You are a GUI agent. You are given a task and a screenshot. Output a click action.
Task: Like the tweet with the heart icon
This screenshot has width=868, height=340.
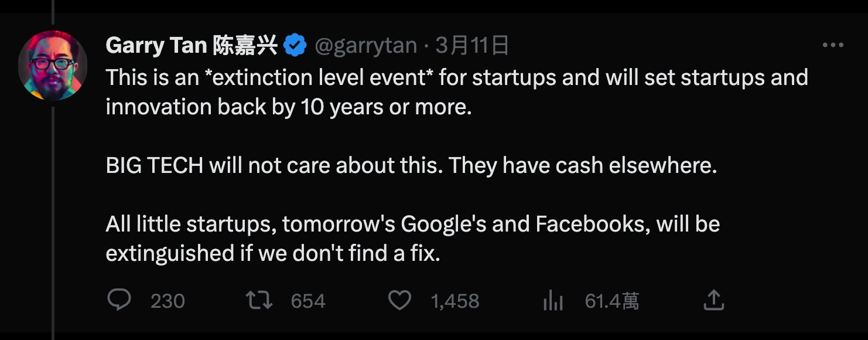(400, 301)
